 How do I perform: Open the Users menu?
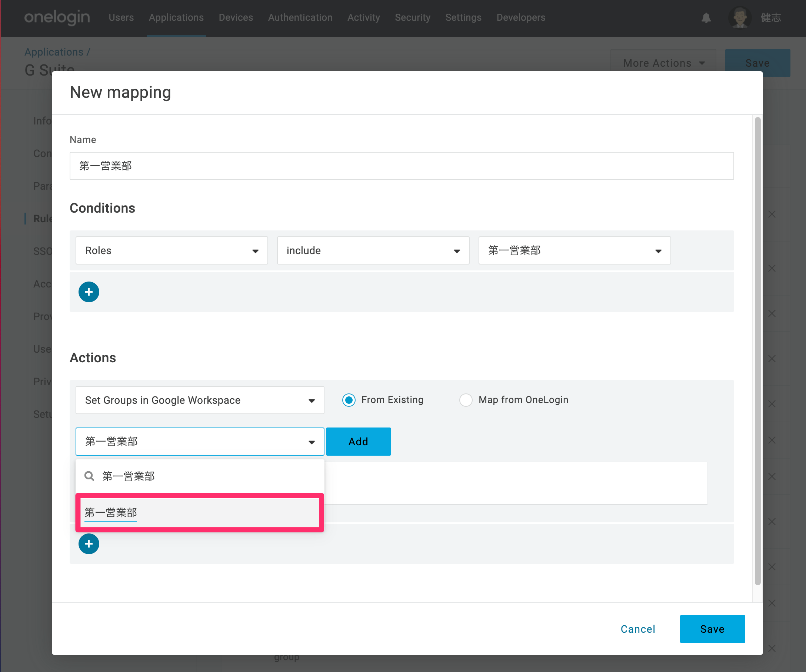click(121, 18)
